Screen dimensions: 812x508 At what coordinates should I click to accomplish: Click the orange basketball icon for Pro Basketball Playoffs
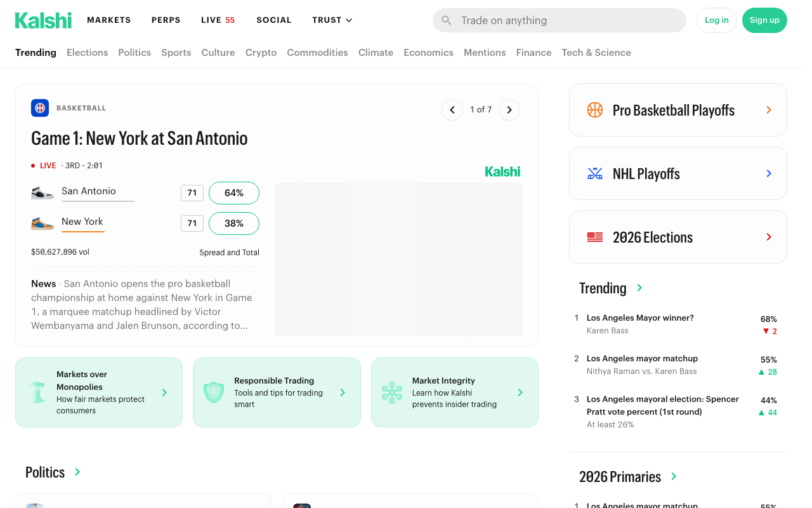tap(595, 110)
